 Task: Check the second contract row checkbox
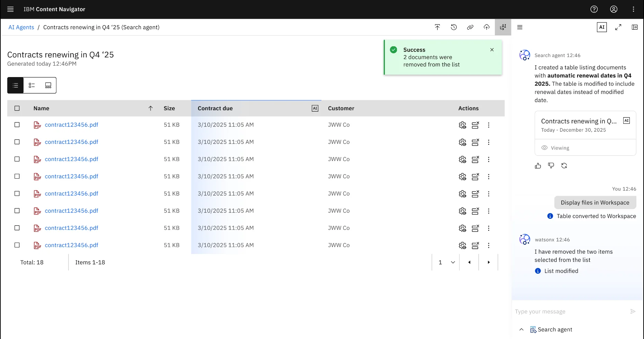point(17,142)
